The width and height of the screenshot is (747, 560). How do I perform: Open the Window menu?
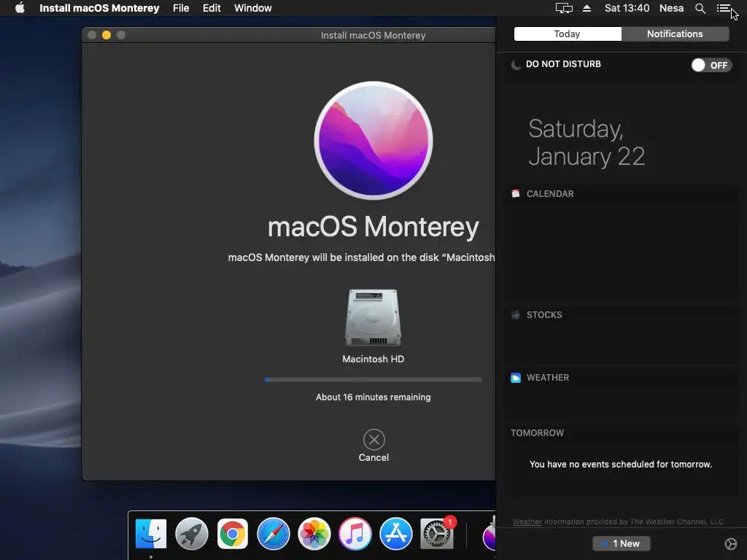[x=252, y=8]
